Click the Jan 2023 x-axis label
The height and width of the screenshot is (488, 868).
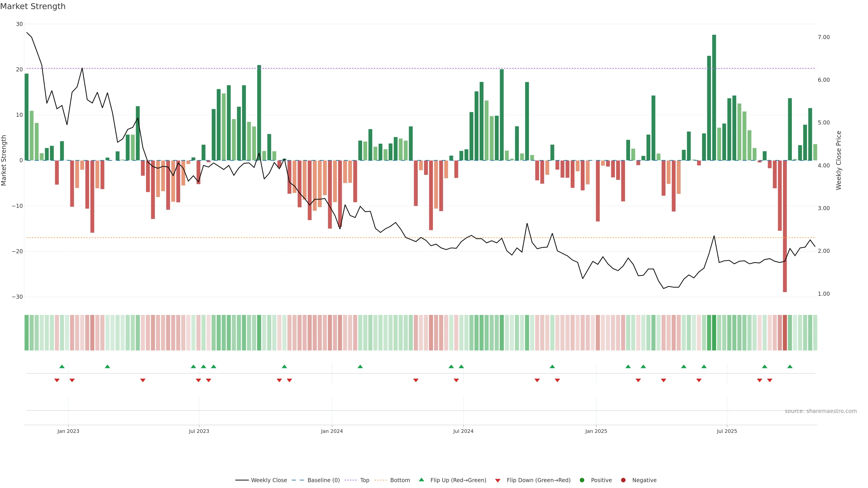68,431
